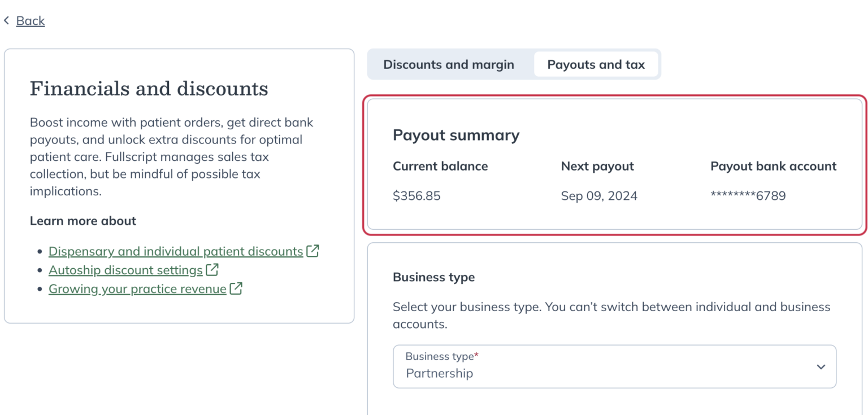Click the Financials and discounts heading

click(150, 88)
